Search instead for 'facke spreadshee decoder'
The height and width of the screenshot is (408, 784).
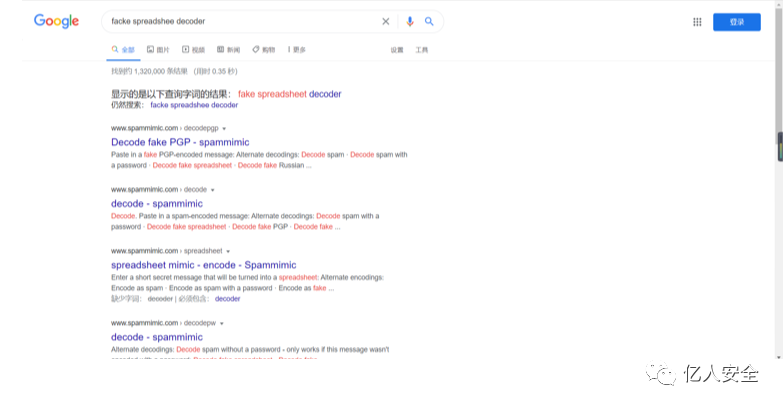point(194,105)
